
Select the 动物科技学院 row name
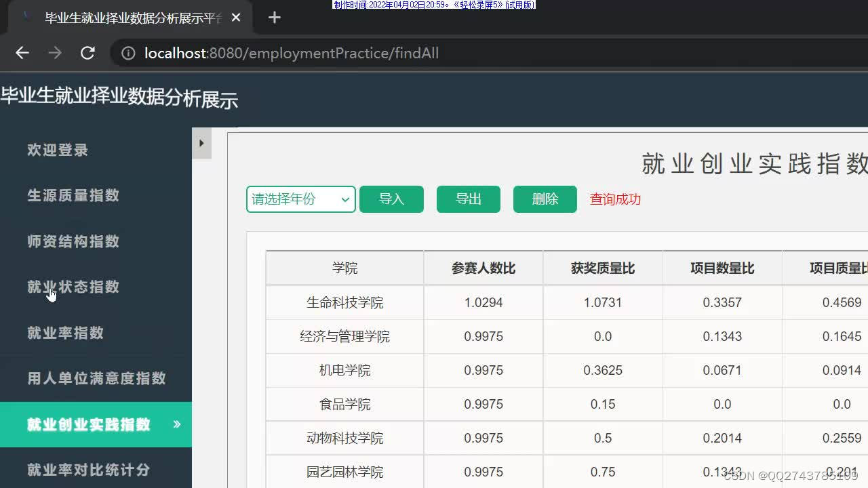pos(345,438)
